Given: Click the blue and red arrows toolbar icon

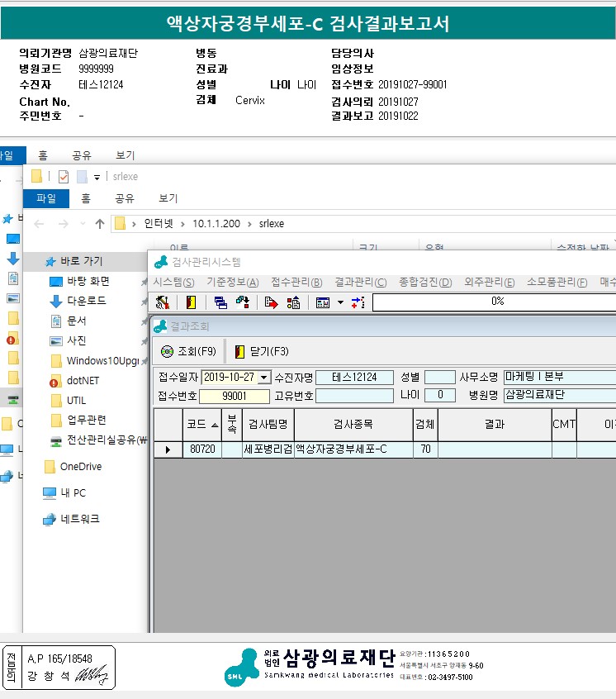Looking at the screenshot, I should click(358, 302).
